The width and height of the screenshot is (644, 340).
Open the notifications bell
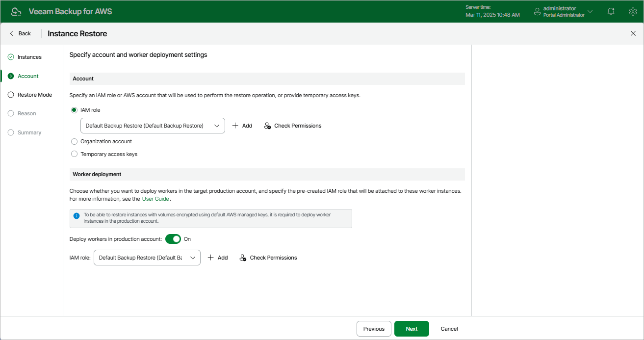tap(610, 11)
